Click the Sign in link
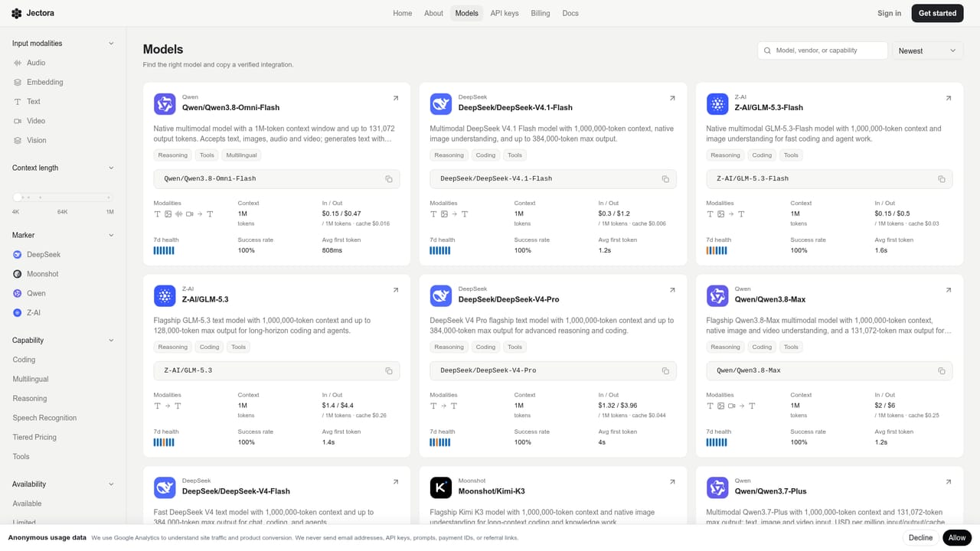 (889, 13)
